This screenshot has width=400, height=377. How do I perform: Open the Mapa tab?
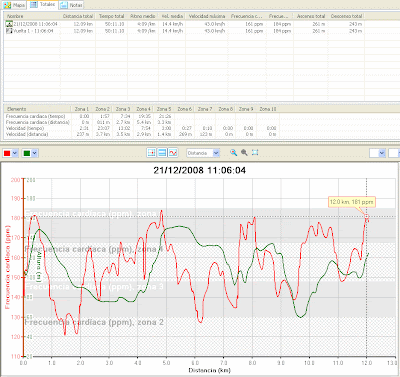[x=15, y=5]
